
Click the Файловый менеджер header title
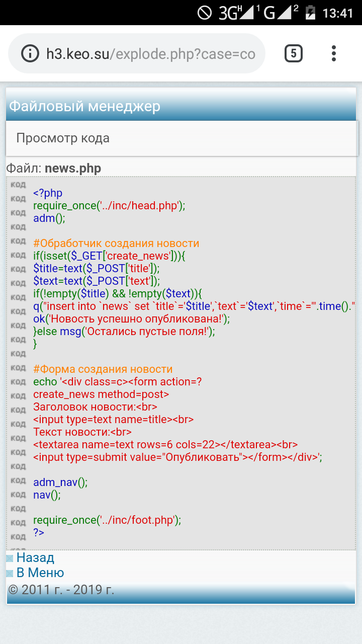coord(84,106)
